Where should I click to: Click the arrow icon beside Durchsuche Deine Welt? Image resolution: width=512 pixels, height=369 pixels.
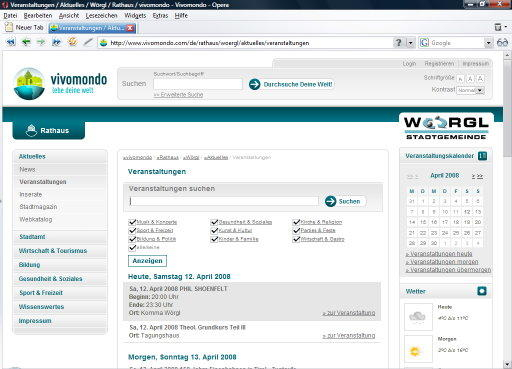tap(255, 84)
